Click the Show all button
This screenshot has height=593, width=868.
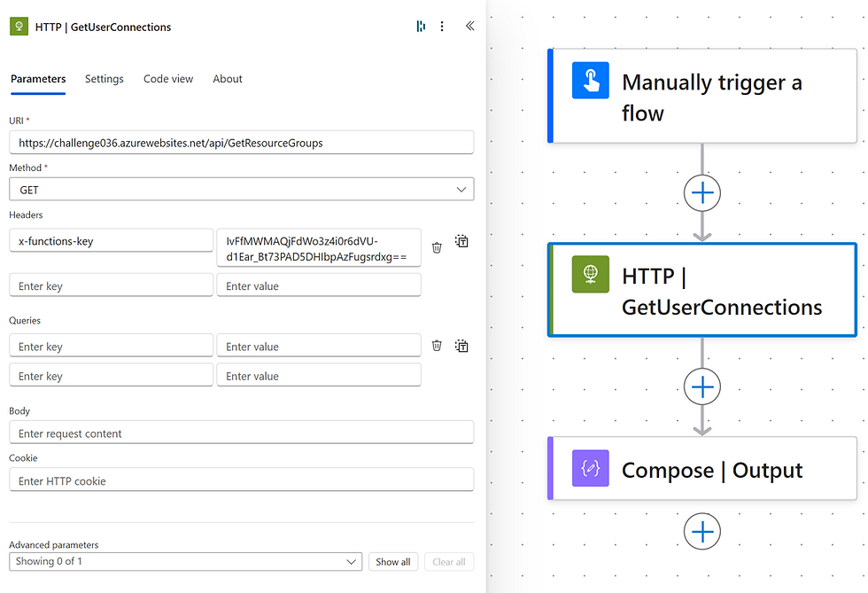(x=393, y=561)
